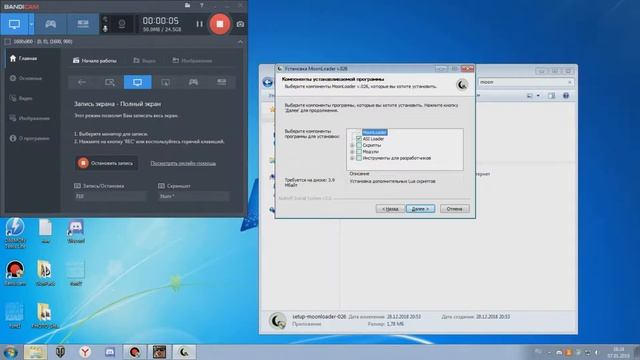Viewport: 640px width, 360px height.
Task: Click Explorer back navigation arrow
Action: tap(268, 82)
